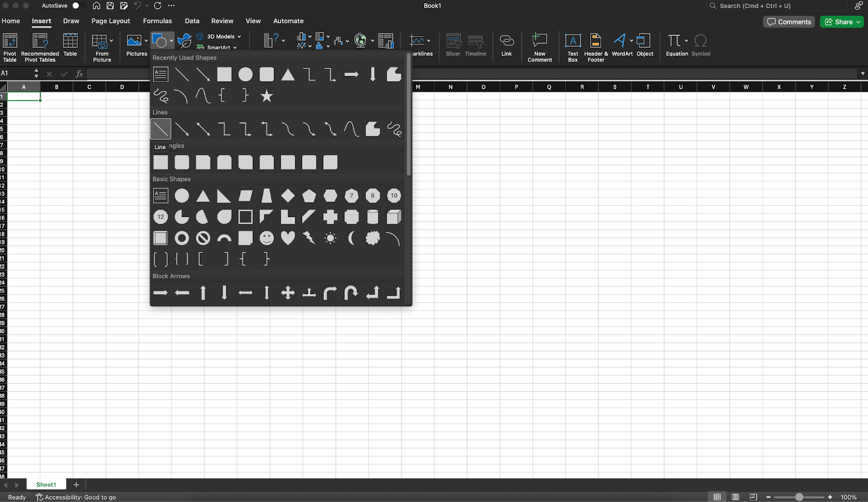This screenshot has height=502, width=868.
Task: Open the Automate ribbon tab
Action: 288,21
